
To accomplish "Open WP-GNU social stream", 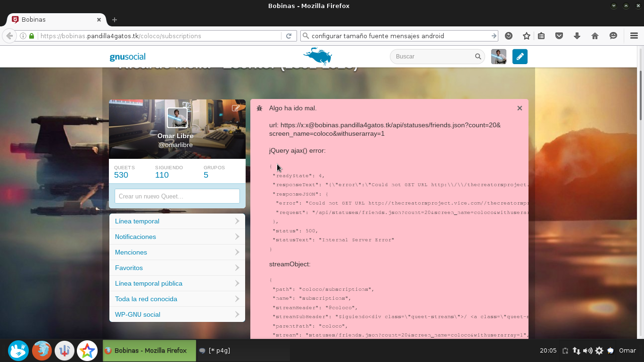I will (x=177, y=314).
